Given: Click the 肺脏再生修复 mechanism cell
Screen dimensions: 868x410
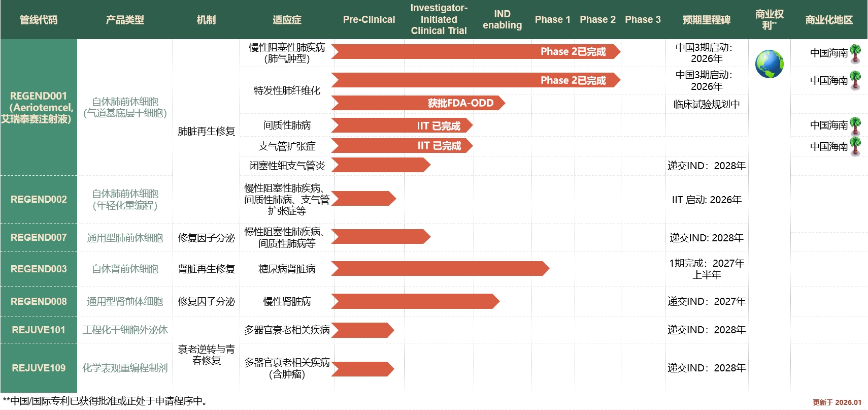Looking at the screenshot, I should pyautogui.click(x=206, y=131).
